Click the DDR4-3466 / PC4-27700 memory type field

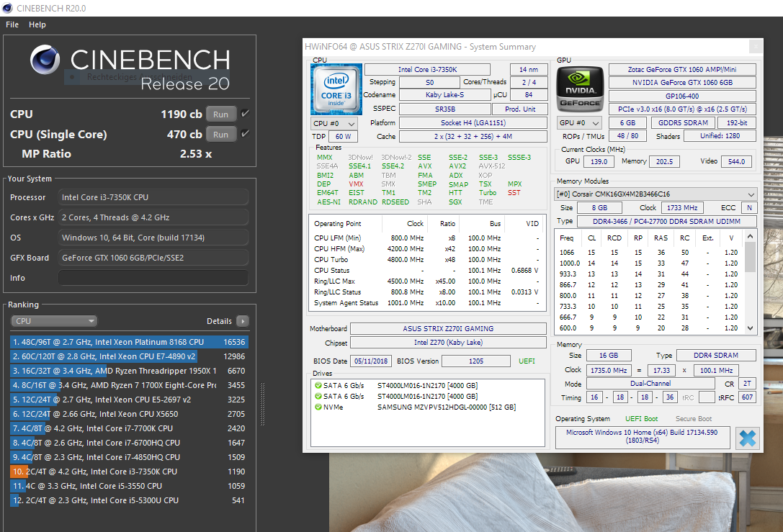(666, 221)
